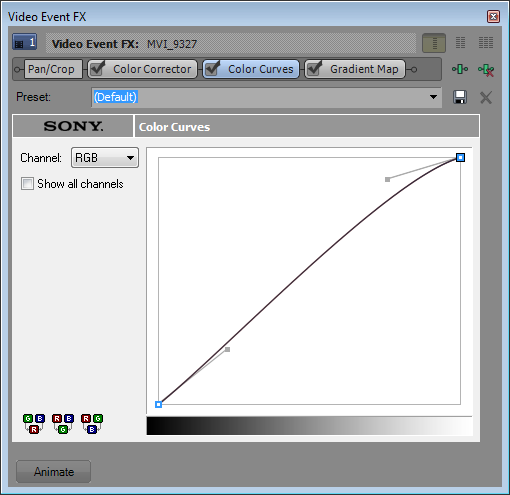Switch to two column layout icon

click(460, 43)
